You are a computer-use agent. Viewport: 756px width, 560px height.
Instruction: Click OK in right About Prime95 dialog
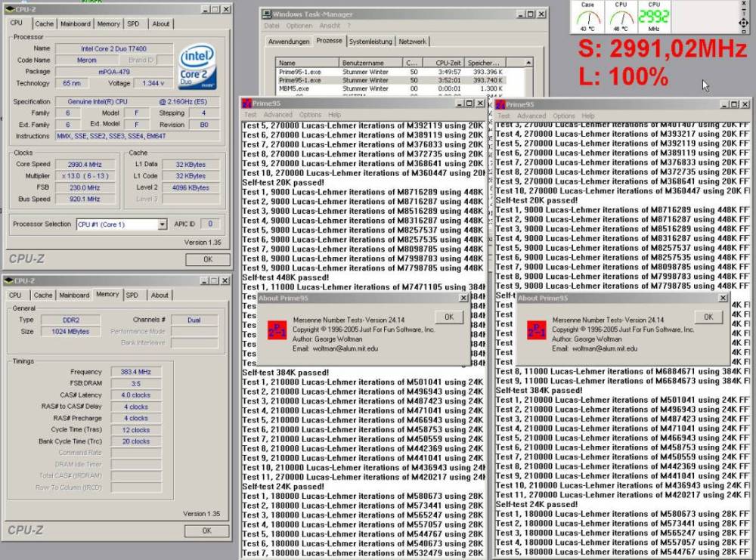[x=708, y=317]
